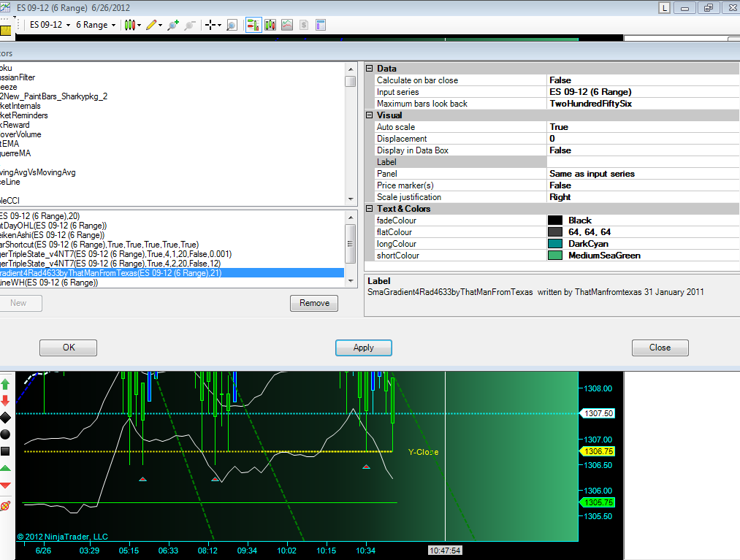
Task: Toggle the Chart Trader toolbar icon
Action: (x=253, y=25)
